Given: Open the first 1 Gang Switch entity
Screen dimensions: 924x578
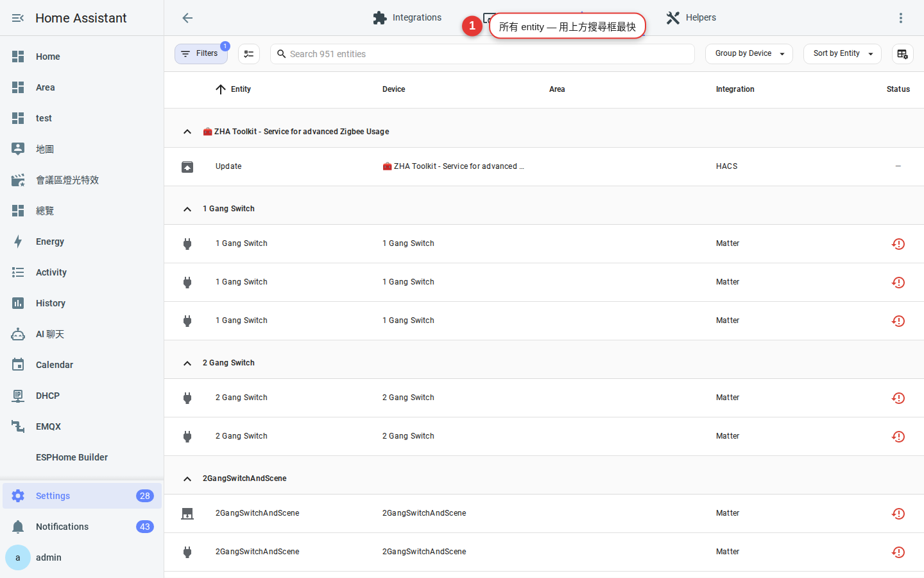Looking at the screenshot, I should click(544, 244).
